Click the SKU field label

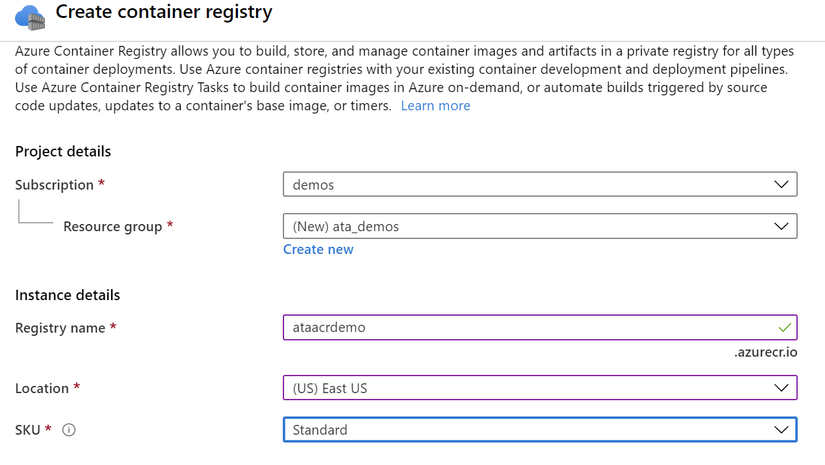(28, 430)
